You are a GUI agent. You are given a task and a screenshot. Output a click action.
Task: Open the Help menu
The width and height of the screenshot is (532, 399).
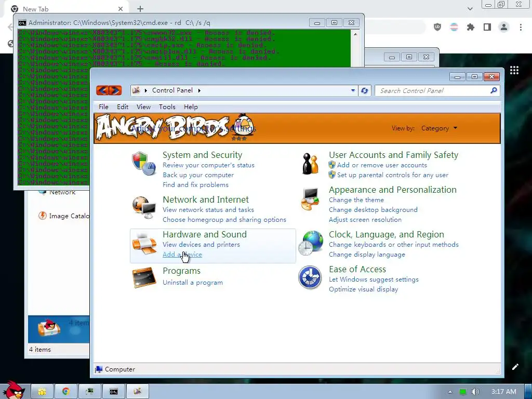click(191, 107)
